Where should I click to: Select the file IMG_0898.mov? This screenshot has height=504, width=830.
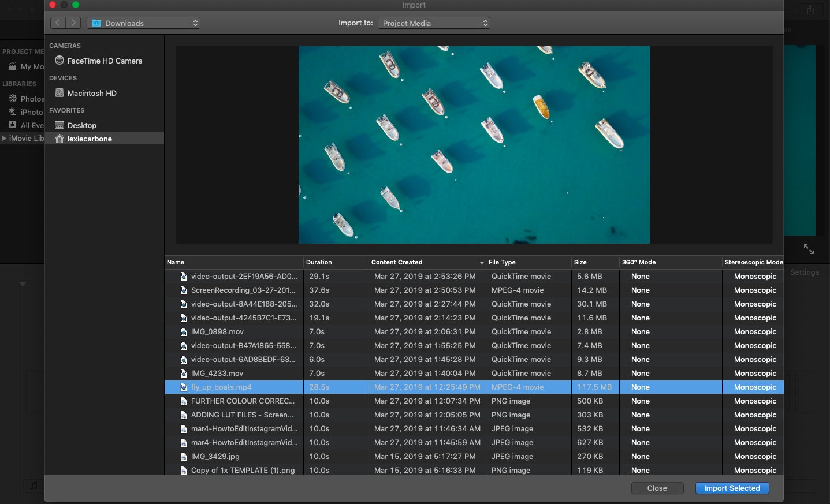217,332
